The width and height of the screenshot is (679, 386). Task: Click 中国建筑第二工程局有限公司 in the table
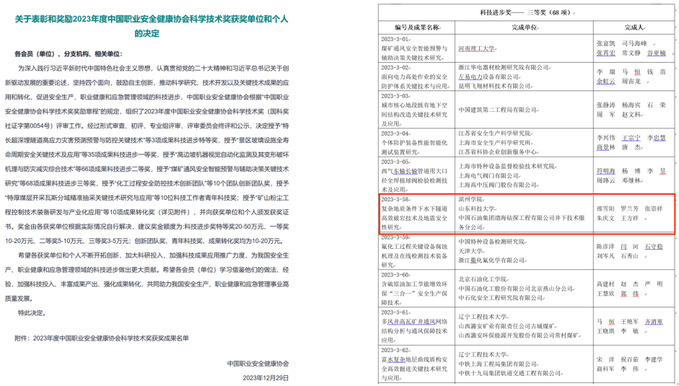(498, 110)
